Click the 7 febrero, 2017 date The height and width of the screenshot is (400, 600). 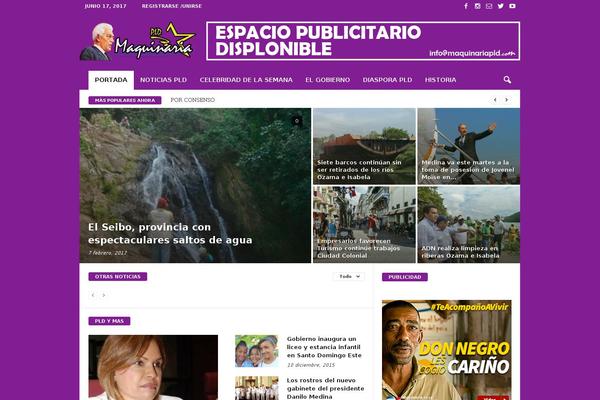tap(107, 253)
